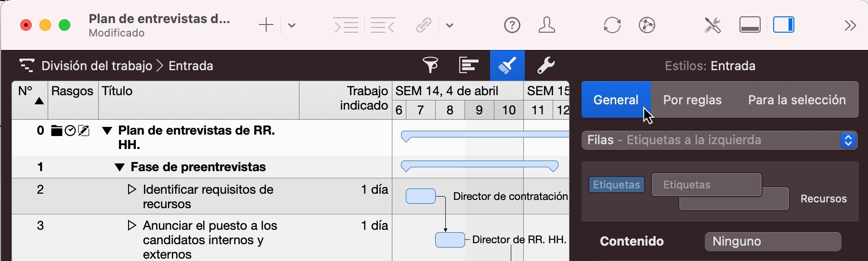Click the sync circular arrows icon

click(x=612, y=25)
